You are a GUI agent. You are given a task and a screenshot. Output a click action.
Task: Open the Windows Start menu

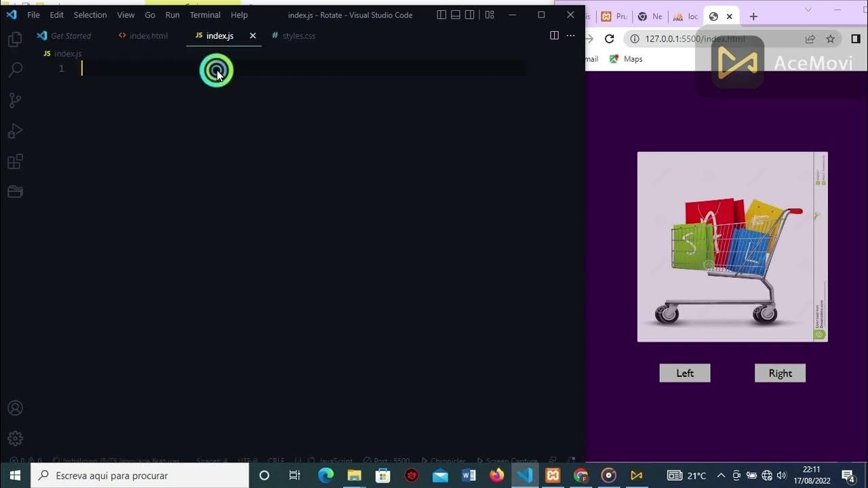tap(15, 475)
